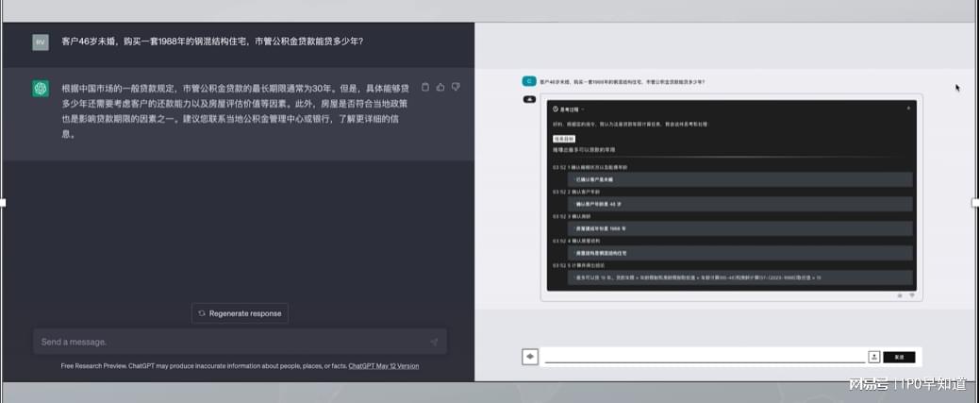Click step 4 result 房屋结构是钢混结构住宅

point(740,253)
